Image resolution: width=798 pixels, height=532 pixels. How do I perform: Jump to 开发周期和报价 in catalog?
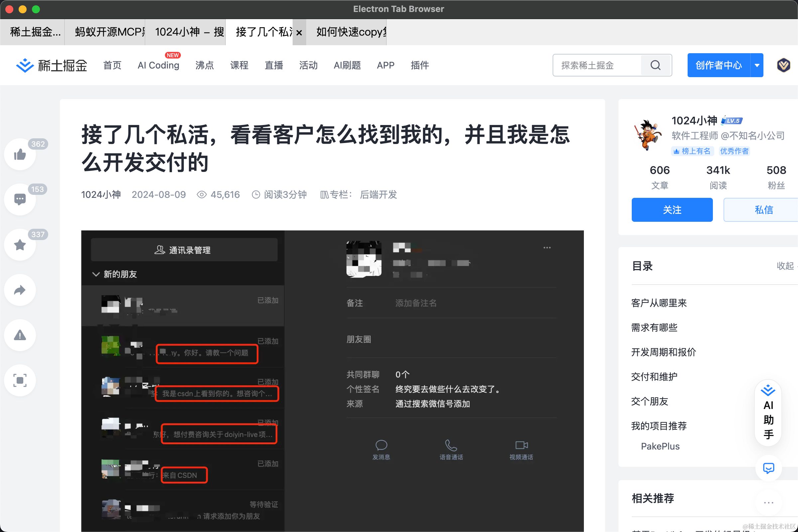point(663,352)
